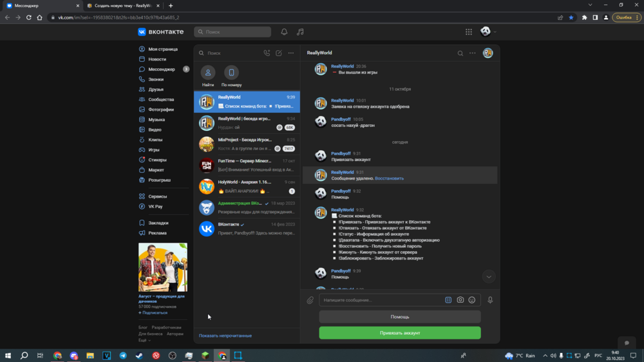Open chat list more options menu
Viewport: 644px width, 362px height.
[x=291, y=53]
